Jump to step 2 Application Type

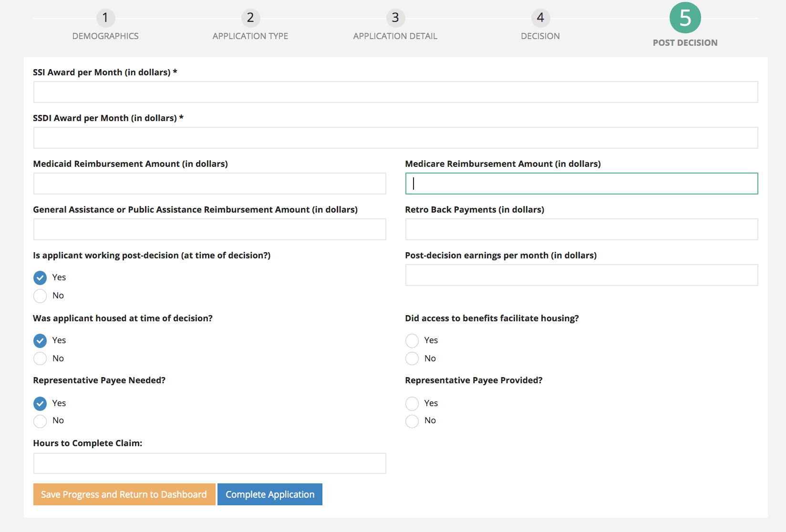250,18
